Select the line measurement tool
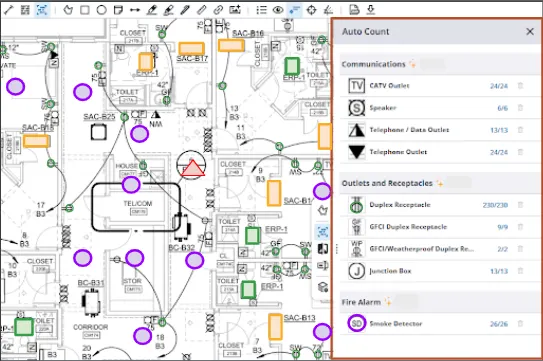The image size is (543, 361). click(x=9, y=10)
